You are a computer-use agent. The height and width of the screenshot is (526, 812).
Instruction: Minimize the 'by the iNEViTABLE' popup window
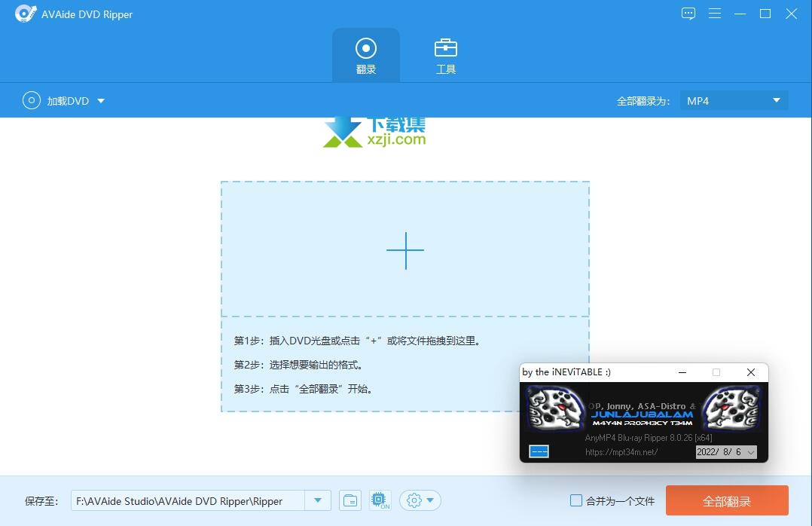click(682, 372)
